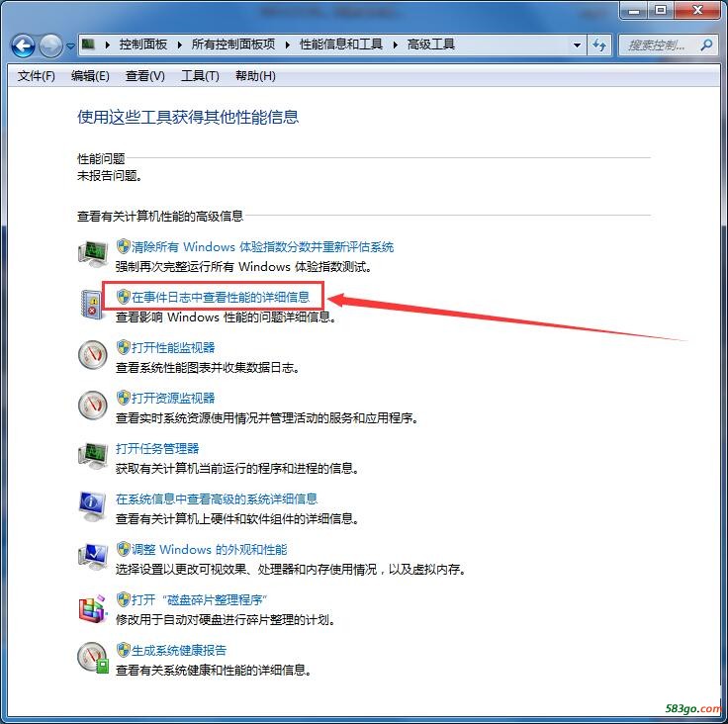Open 在事件日志中查看性能的详细信息 link
The width and height of the screenshot is (728, 724).
coord(221,298)
